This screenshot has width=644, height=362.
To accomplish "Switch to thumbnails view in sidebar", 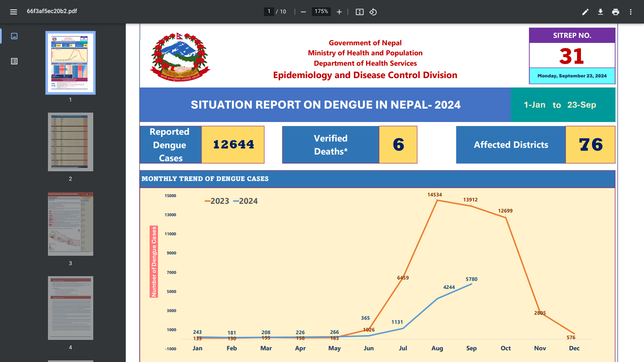I will pos(14,36).
